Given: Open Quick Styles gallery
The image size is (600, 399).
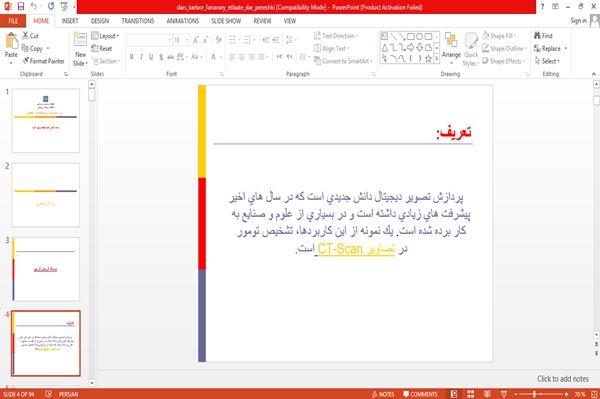Looking at the screenshot, I should coord(471,50).
